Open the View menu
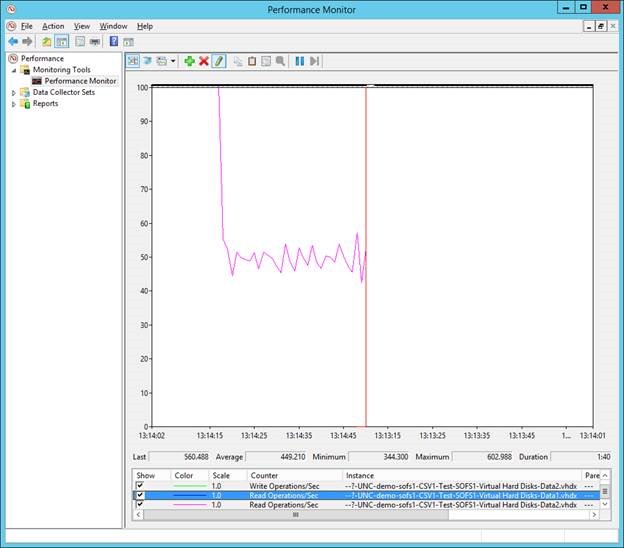624x548 pixels. tap(81, 26)
